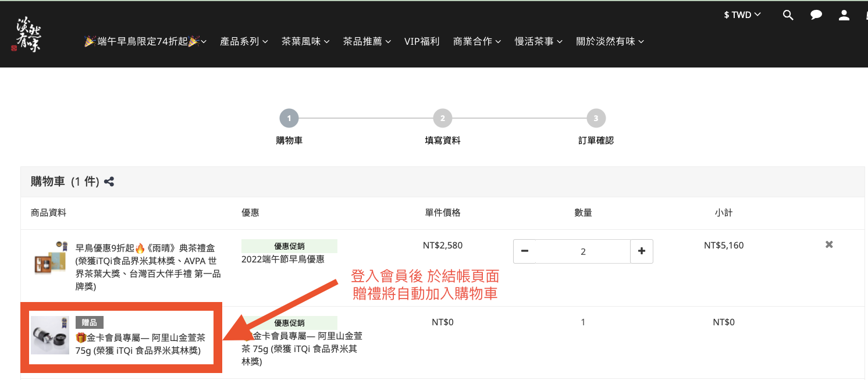Image resolution: width=868 pixels, height=380 pixels.
Task: Open the TWD currency dropdown
Action: (x=742, y=15)
